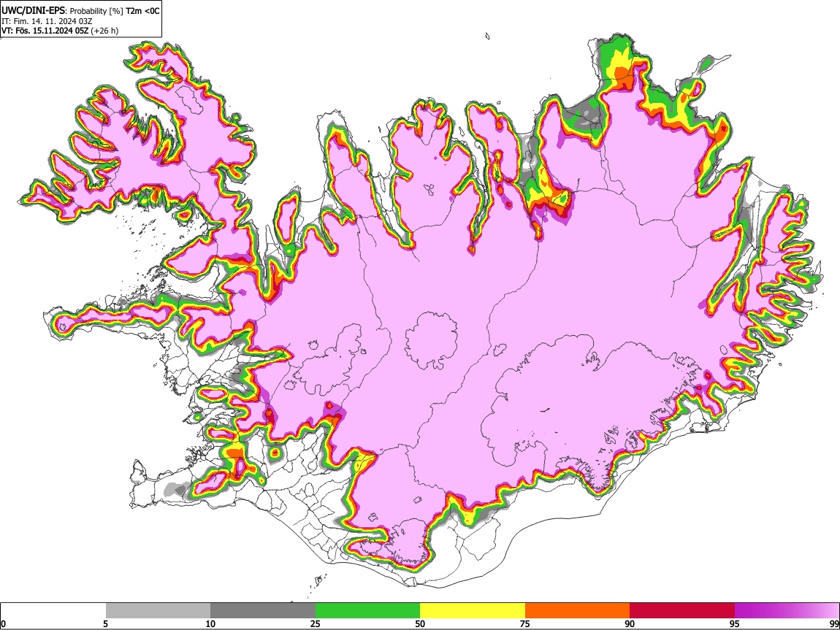
Task: Click the '(+26 h)' forecast lead text
Action: click(x=105, y=31)
